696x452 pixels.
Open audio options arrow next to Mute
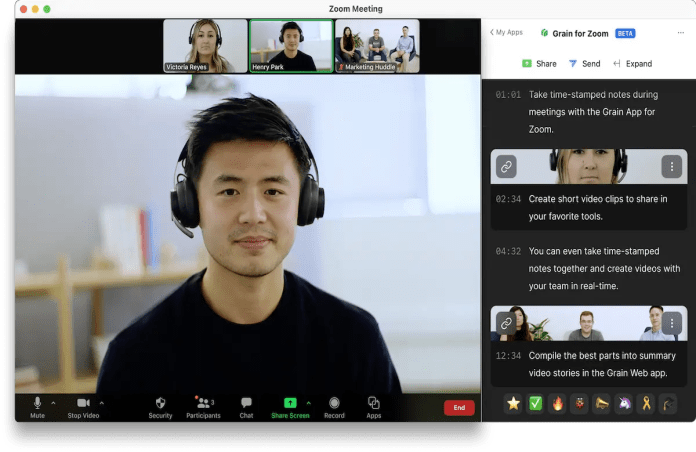53,403
